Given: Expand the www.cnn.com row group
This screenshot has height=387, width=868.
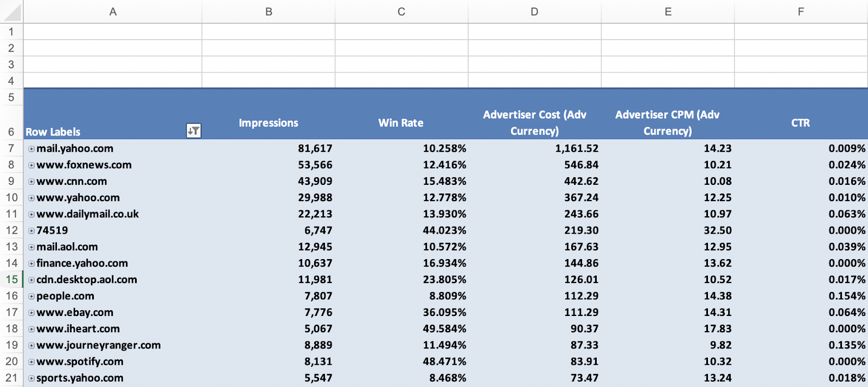Looking at the screenshot, I should 31,182.
